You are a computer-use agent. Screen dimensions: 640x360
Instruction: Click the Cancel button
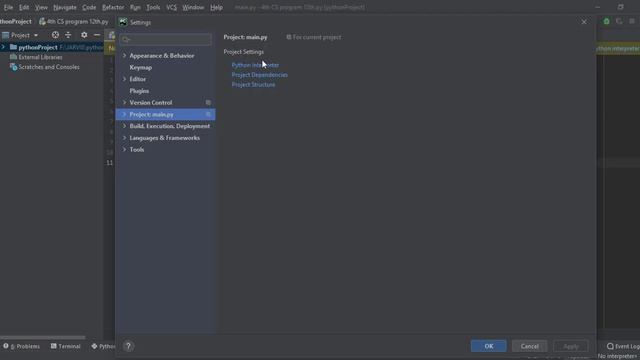(529, 346)
